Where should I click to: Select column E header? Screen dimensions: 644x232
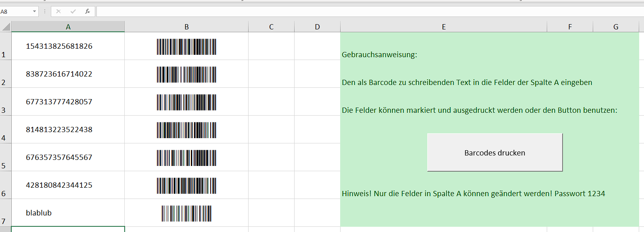443,27
